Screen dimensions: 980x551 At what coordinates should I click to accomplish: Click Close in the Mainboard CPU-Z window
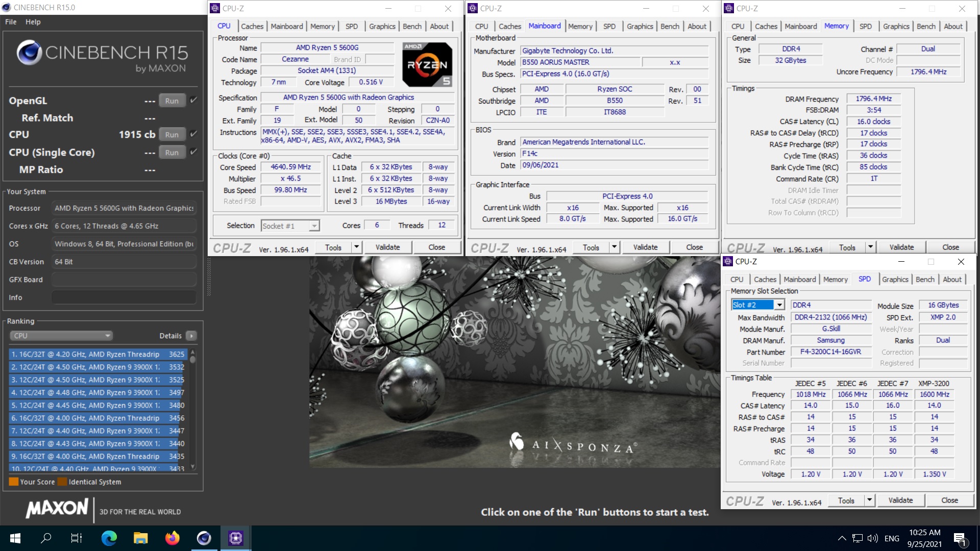694,247
